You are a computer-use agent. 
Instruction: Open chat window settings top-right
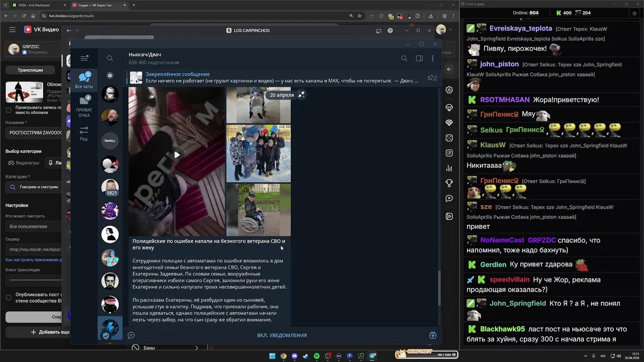634,13
